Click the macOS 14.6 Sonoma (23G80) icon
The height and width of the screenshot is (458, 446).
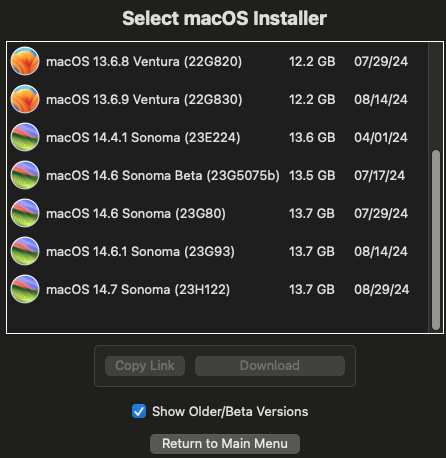click(x=25, y=213)
